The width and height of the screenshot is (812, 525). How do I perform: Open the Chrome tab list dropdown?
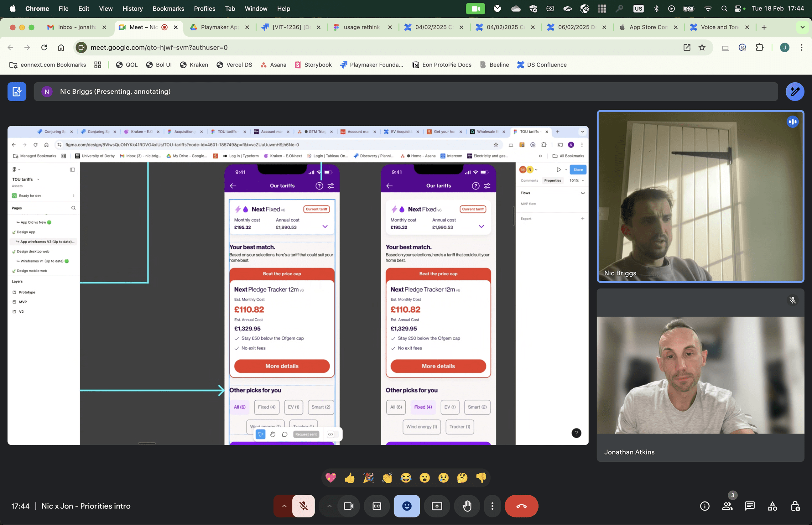tap(802, 27)
